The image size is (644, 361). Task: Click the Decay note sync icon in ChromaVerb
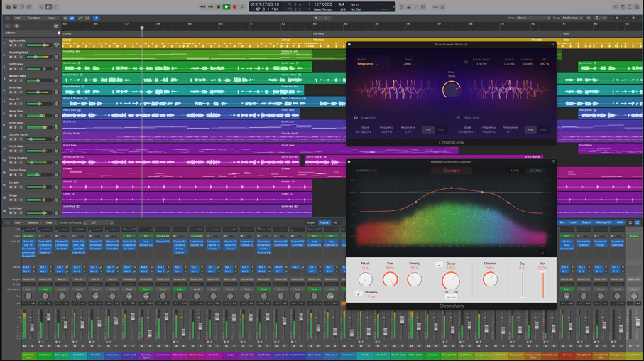pos(439,265)
